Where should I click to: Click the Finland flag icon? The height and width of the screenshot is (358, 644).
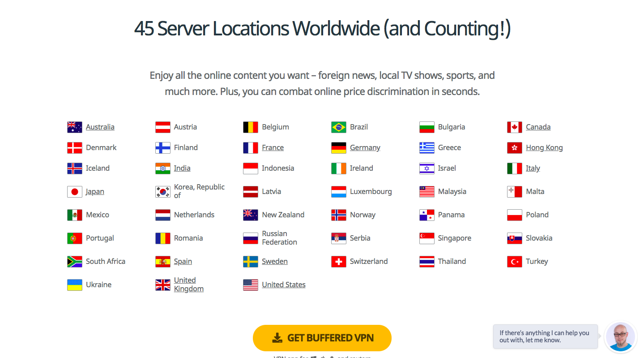163,148
